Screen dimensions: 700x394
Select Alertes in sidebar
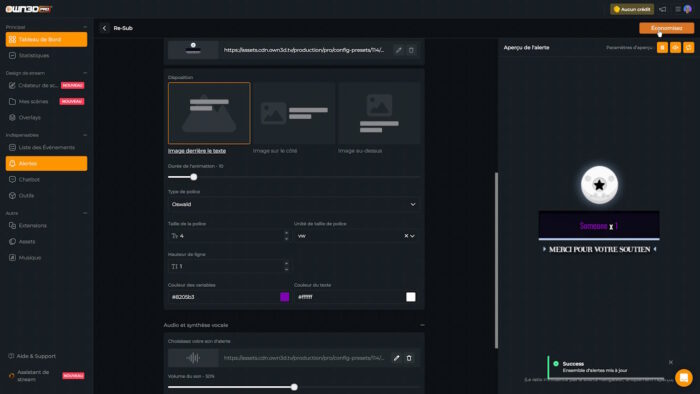(x=46, y=163)
